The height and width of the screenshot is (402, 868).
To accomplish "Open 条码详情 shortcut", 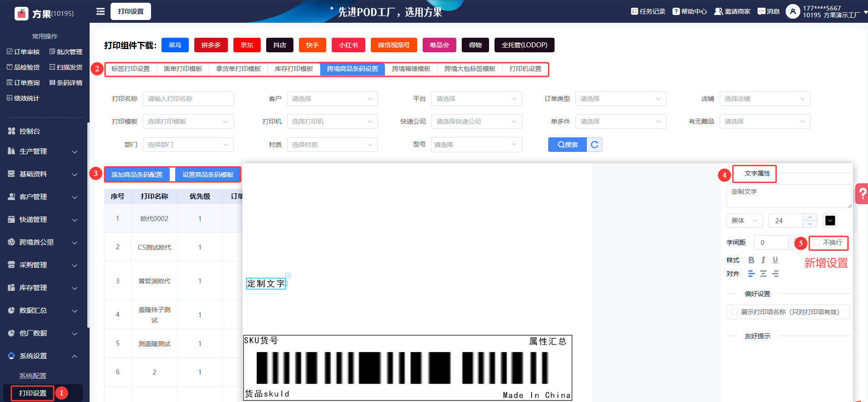I will pyautogui.click(x=66, y=83).
